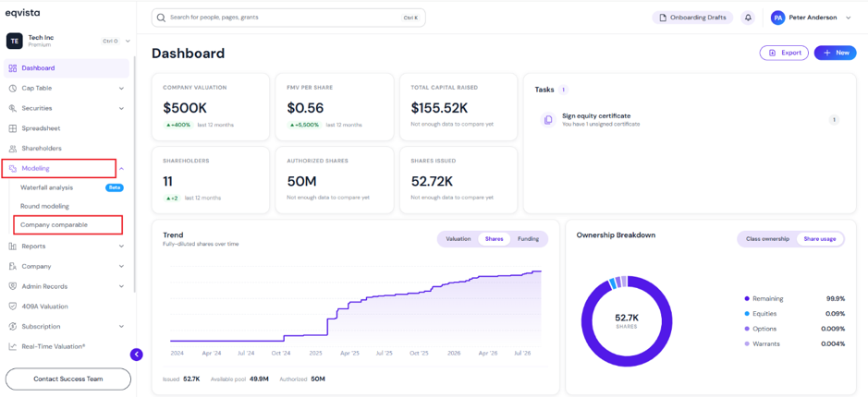Expand the Company menu chevron
Viewport: 868px width, 397px height.
pos(121,267)
